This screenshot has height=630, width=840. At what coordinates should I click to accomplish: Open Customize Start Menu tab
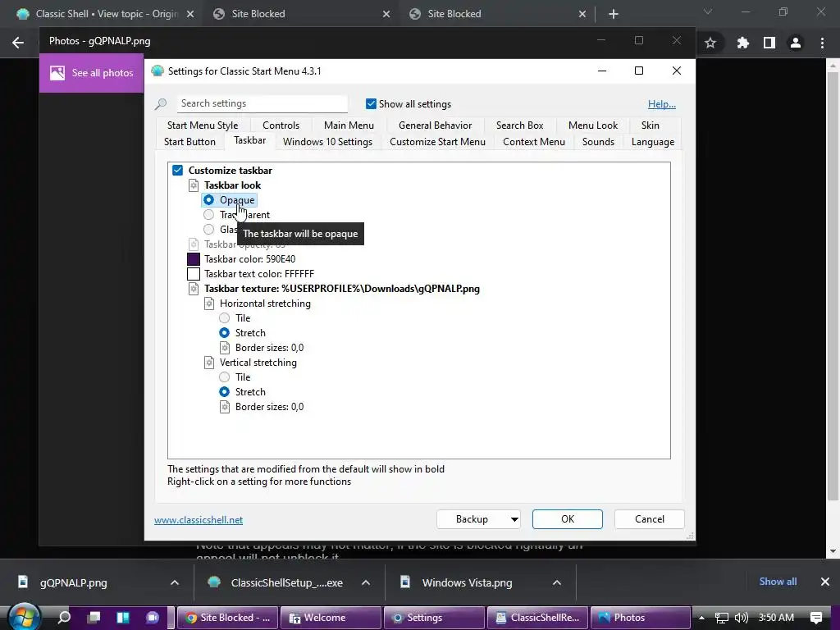coord(437,142)
